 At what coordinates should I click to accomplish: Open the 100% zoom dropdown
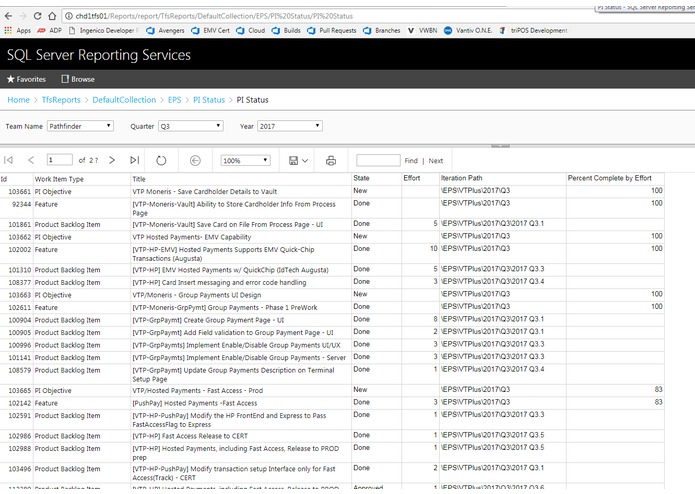pyautogui.click(x=246, y=160)
